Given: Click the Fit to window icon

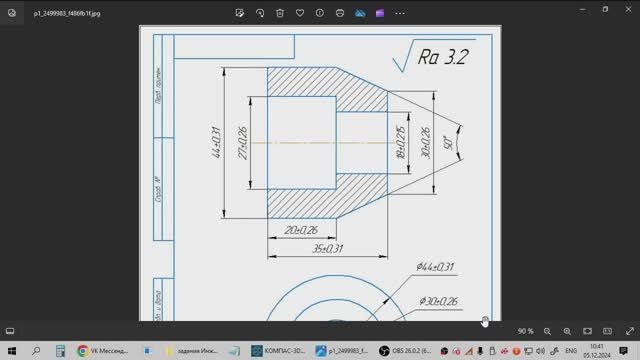Looking at the screenshot, I should pyautogui.click(x=587, y=331).
